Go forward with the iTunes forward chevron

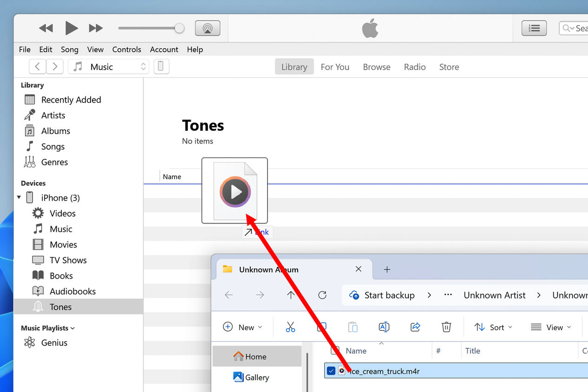(x=55, y=66)
